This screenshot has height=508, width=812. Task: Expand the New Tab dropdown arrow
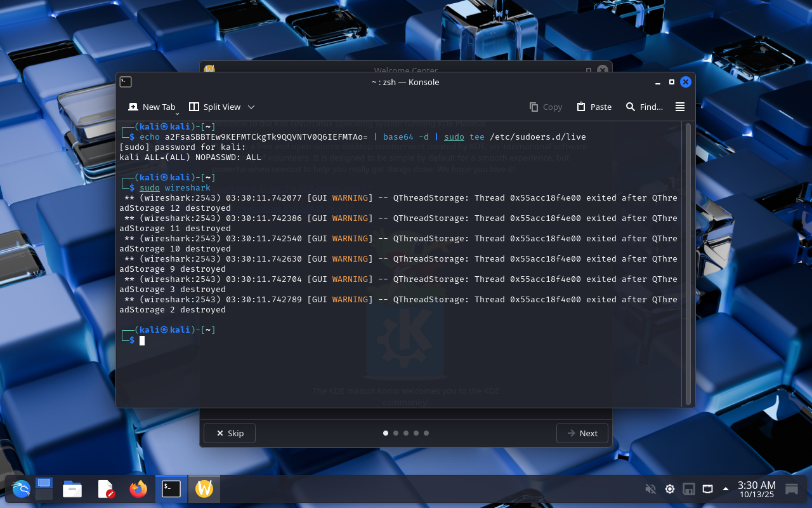178,112
